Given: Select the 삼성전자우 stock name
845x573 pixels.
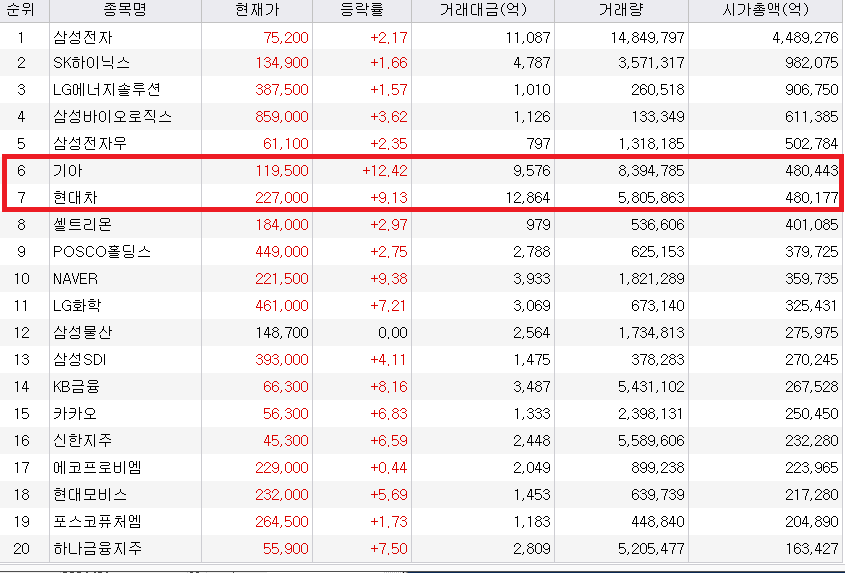Looking at the screenshot, I should (90, 143).
